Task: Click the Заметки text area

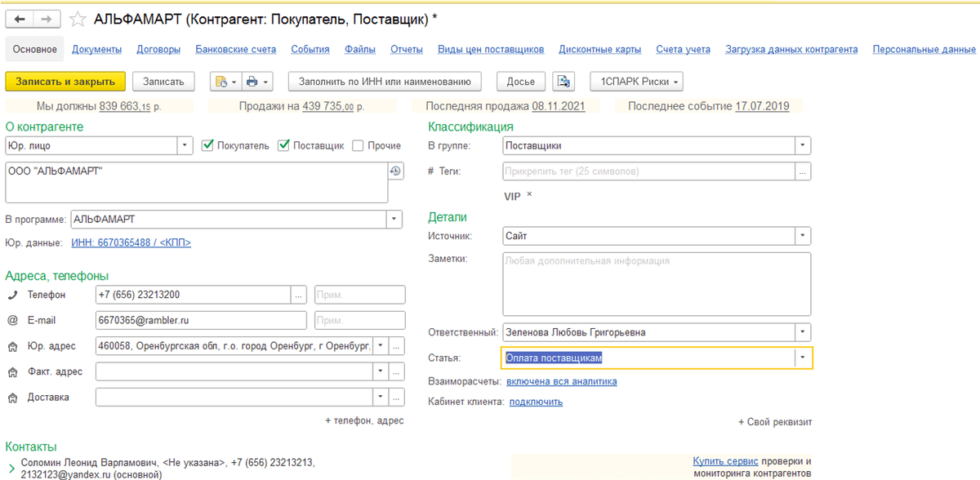Action: [x=657, y=284]
